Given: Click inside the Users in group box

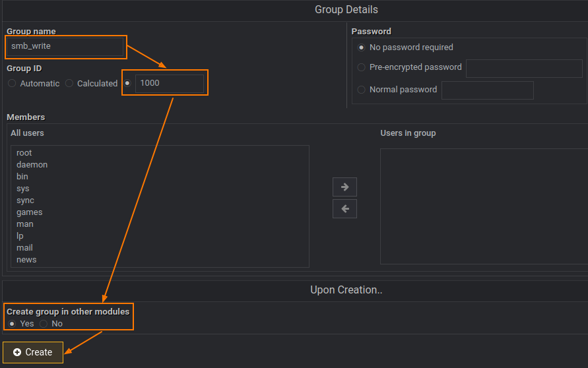Looking at the screenshot, I should point(483,206).
